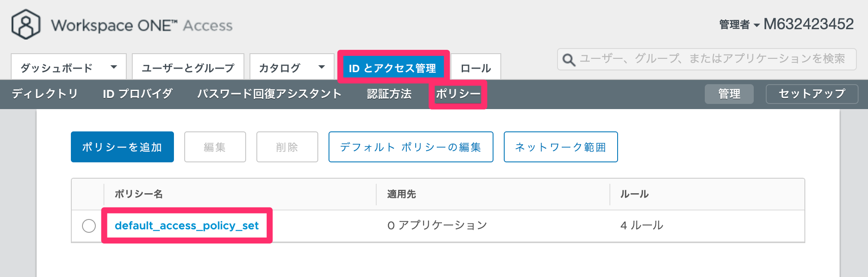Select the default_access_policy_set radio button

point(89,225)
